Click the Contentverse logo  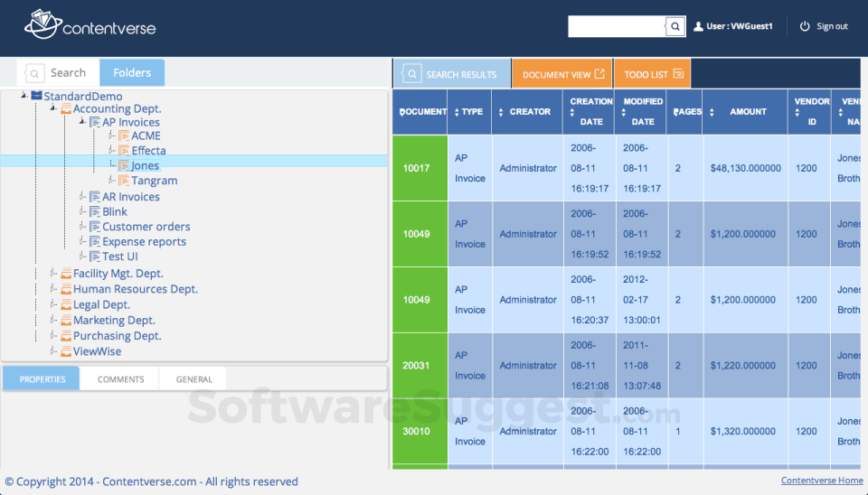[x=90, y=25]
